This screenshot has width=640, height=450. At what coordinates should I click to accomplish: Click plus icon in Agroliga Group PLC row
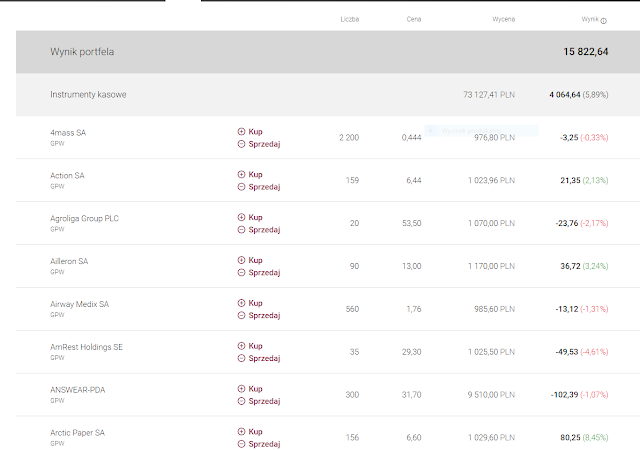tap(241, 217)
